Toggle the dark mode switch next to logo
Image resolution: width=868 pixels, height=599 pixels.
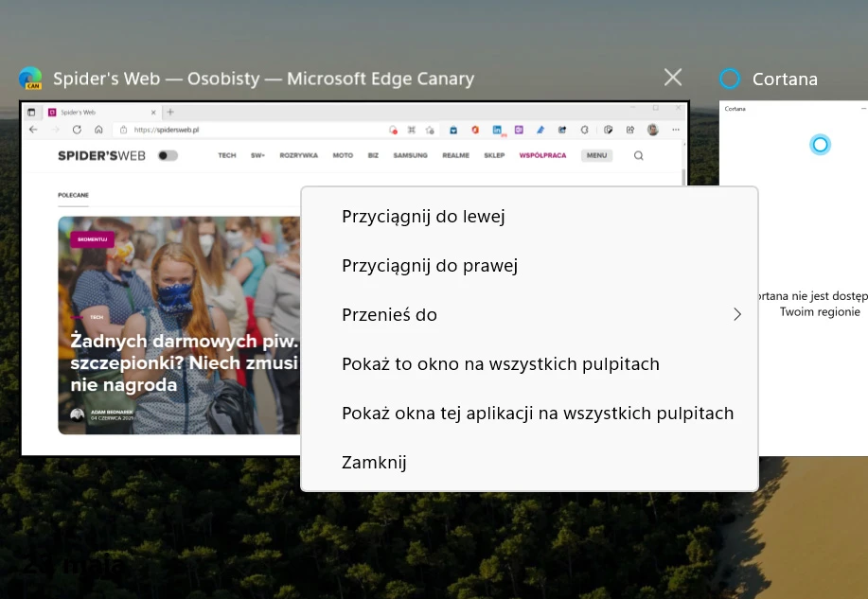tap(168, 155)
